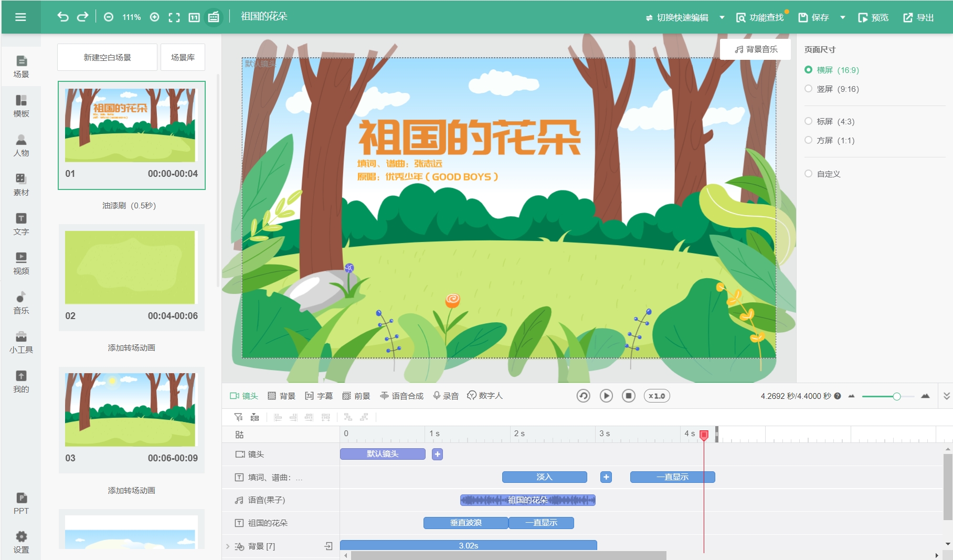Open the Video (视频) sidebar panel
Screen dimensions: 953x560
[21, 263]
